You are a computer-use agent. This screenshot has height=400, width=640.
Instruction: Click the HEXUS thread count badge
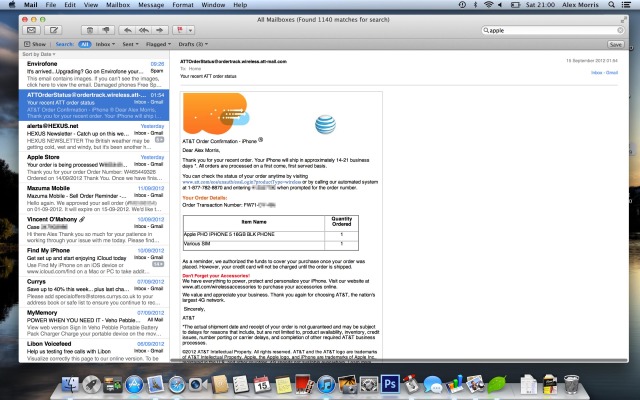click(159, 140)
